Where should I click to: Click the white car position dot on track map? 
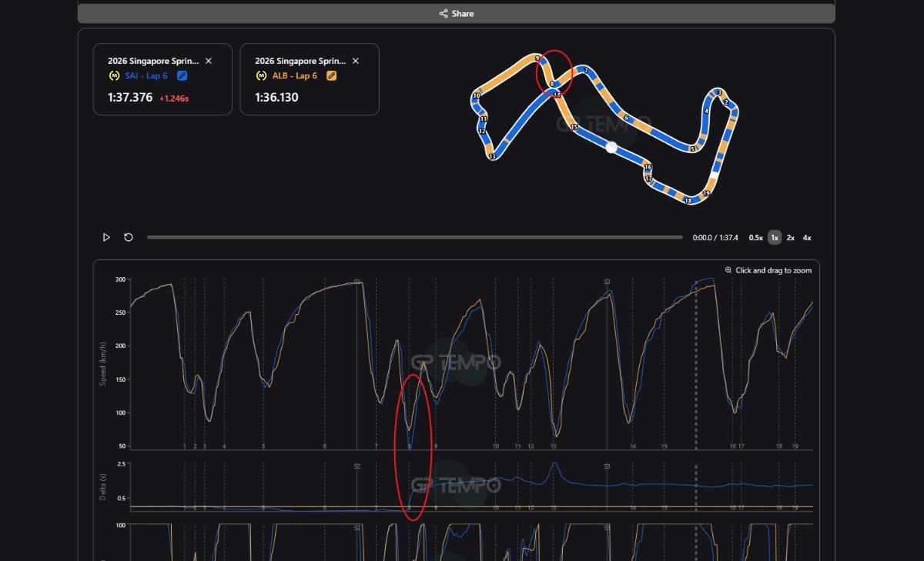[x=611, y=147]
